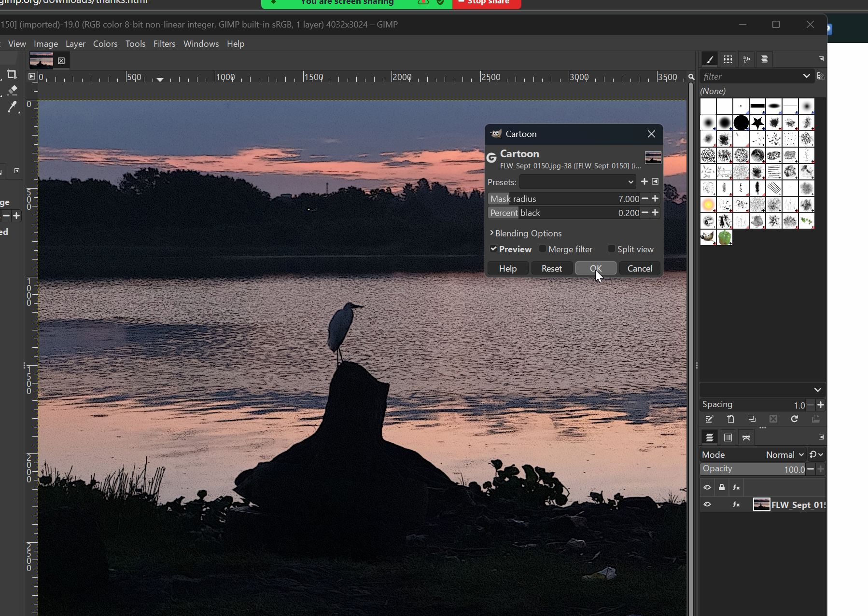Duplicate the selected brush
Image resolution: width=868 pixels, height=616 pixels.
click(x=752, y=419)
